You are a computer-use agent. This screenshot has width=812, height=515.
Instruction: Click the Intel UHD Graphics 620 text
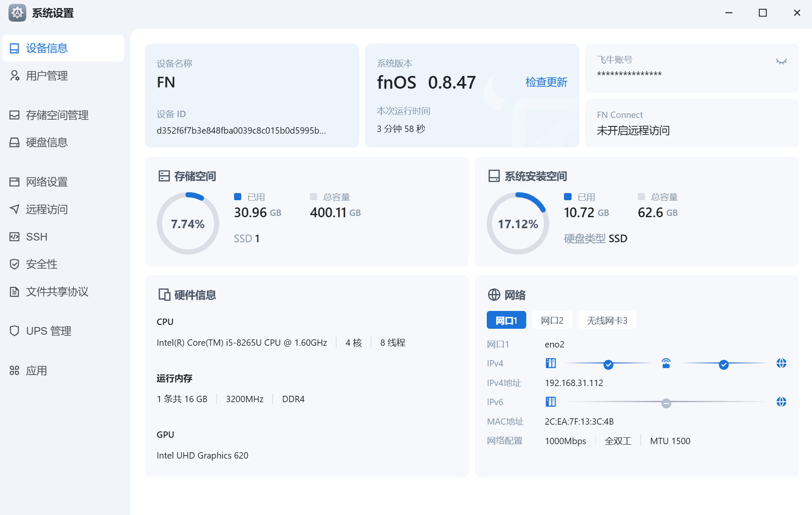pyautogui.click(x=202, y=456)
